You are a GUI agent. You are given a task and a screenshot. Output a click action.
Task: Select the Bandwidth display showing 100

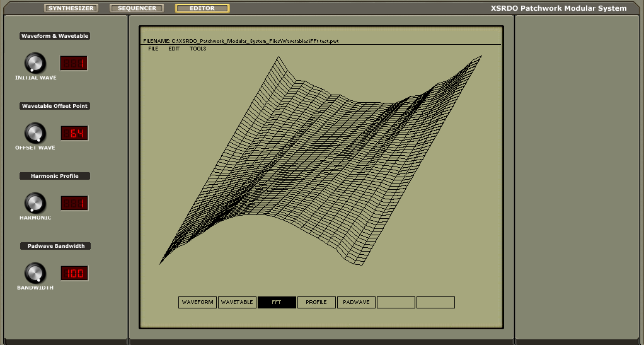74,273
